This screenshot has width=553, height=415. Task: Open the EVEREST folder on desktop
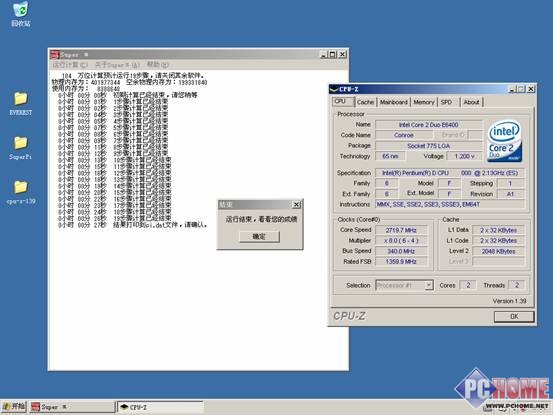click(x=20, y=103)
